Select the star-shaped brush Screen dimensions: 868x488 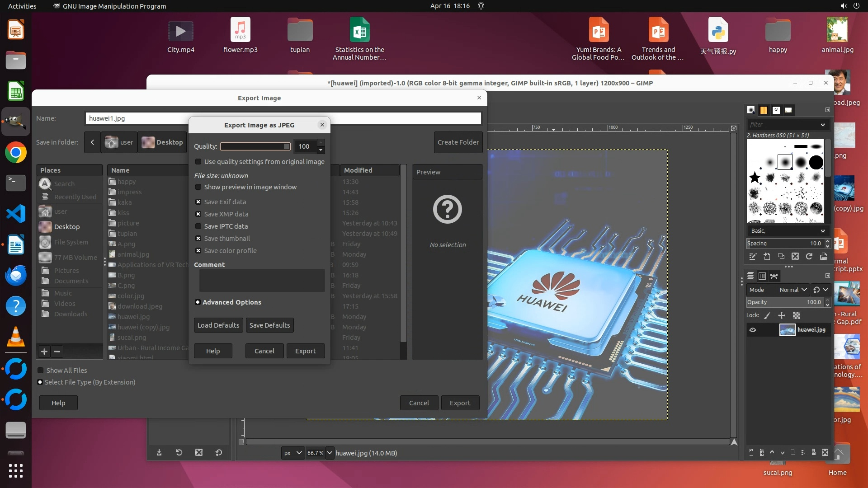[755, 178]
